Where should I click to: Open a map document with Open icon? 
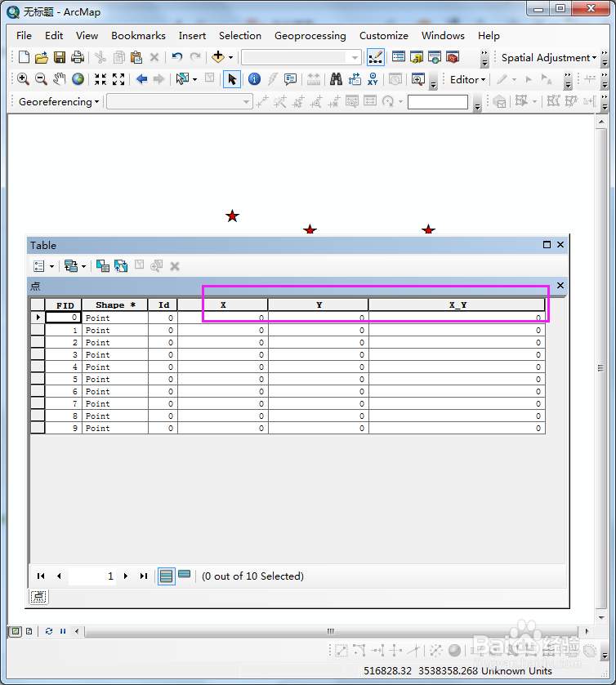point(42,57)
